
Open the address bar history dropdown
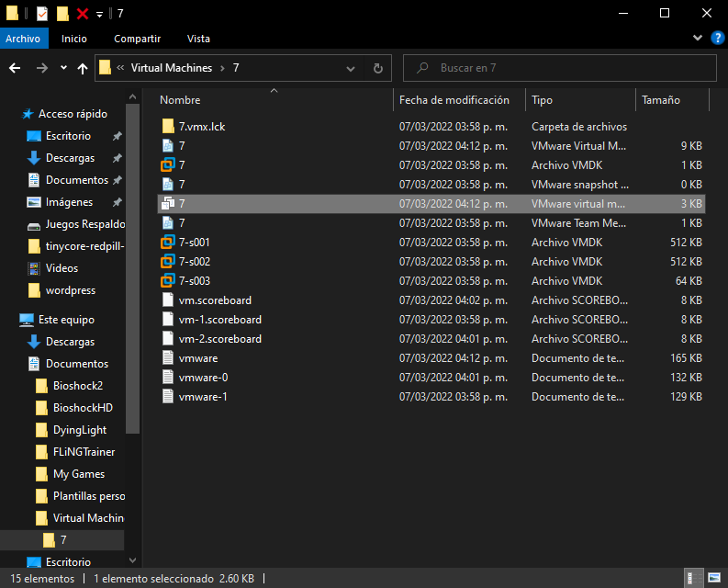351,69
